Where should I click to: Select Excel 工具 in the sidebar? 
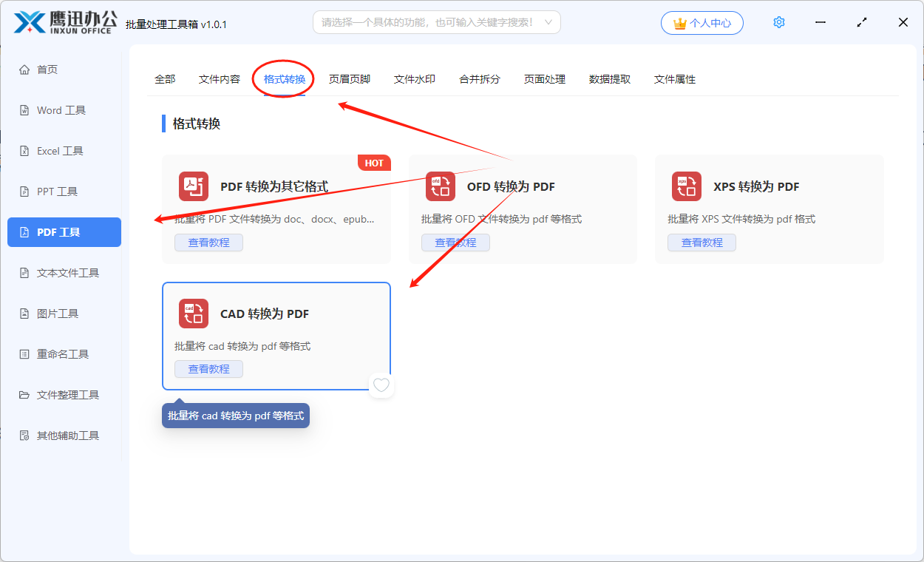60,151
